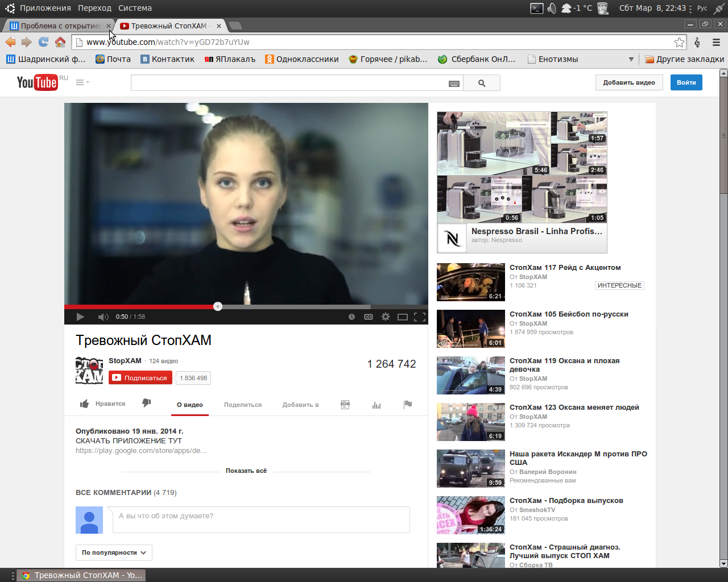The width and height of the screenshot is (728, 582).
Task: Click the browser Back arrow
Action: 10,41
